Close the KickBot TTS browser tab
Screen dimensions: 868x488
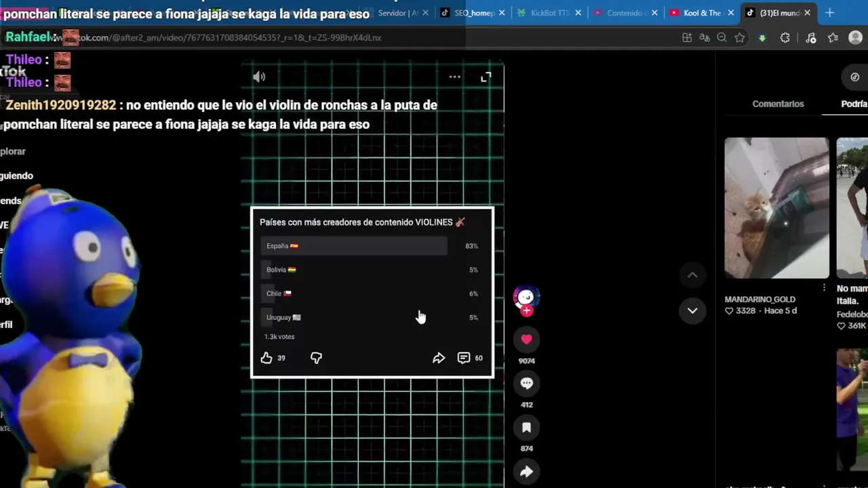578,13
